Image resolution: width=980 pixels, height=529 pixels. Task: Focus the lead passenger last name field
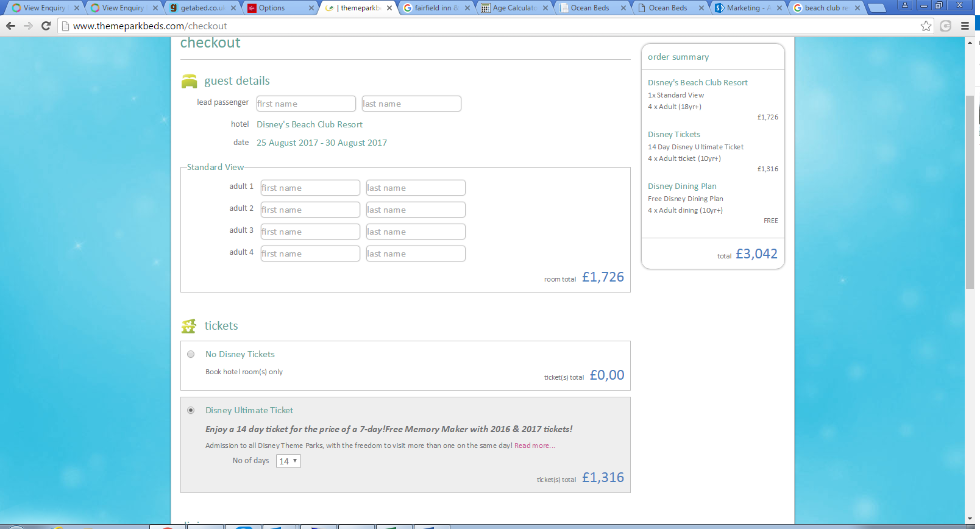411,104
